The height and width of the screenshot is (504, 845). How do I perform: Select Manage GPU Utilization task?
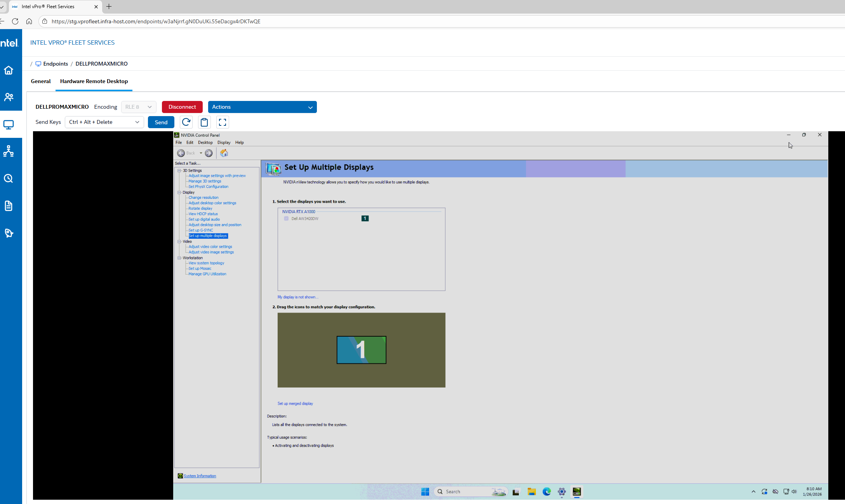coord(207,274)
